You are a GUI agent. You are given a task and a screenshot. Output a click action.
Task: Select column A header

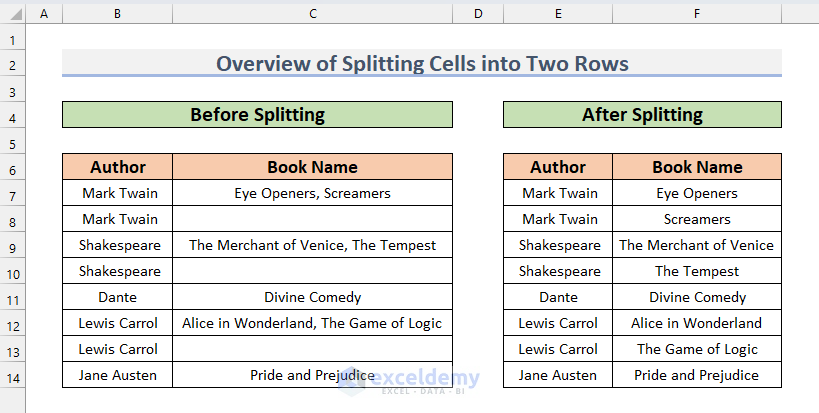click(x=44, y=13)
